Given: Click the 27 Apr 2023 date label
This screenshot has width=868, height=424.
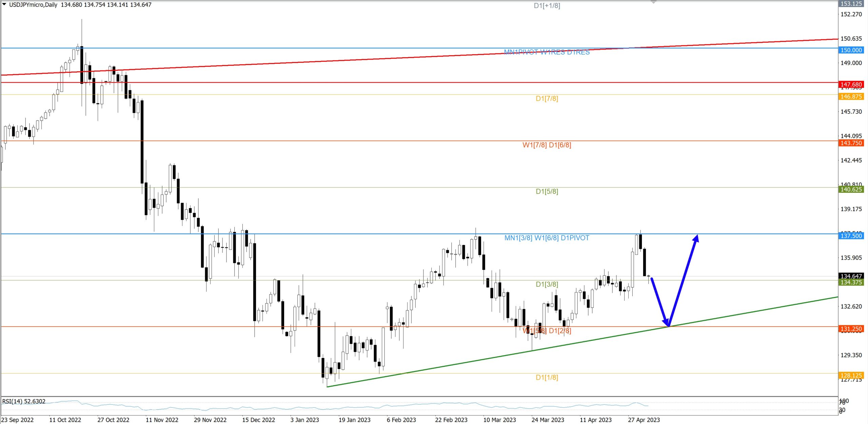Looking at the screenshot, I should click(x=644, y=420).
